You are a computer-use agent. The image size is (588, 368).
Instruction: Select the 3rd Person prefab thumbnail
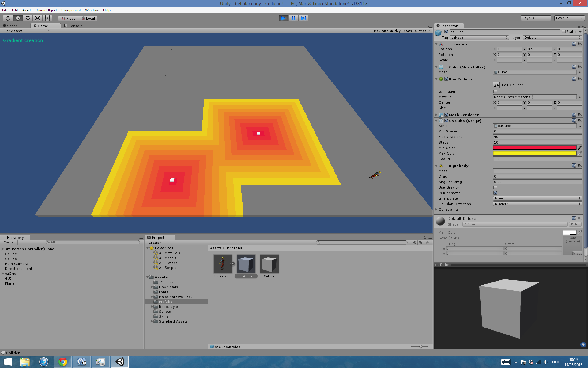pyautogui.click(x=223, y=263)
